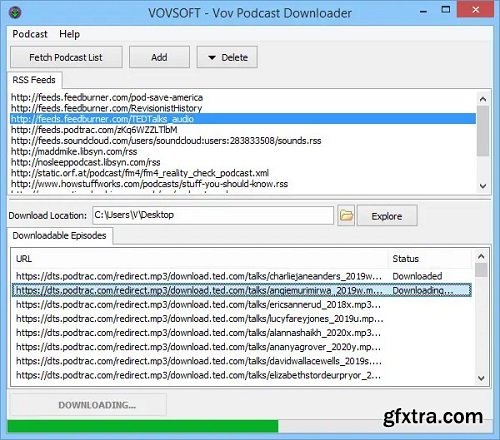
Task: Open the Delete dropdown button
Action: point(227,57)
